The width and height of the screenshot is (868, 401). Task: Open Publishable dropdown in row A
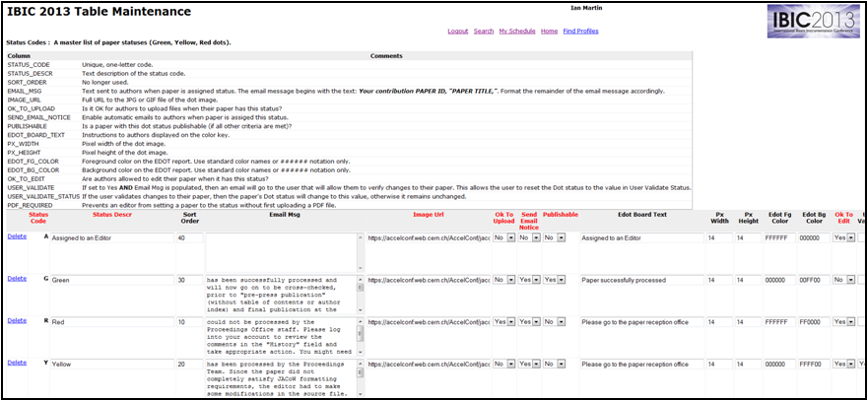click(x=554, y=238)
